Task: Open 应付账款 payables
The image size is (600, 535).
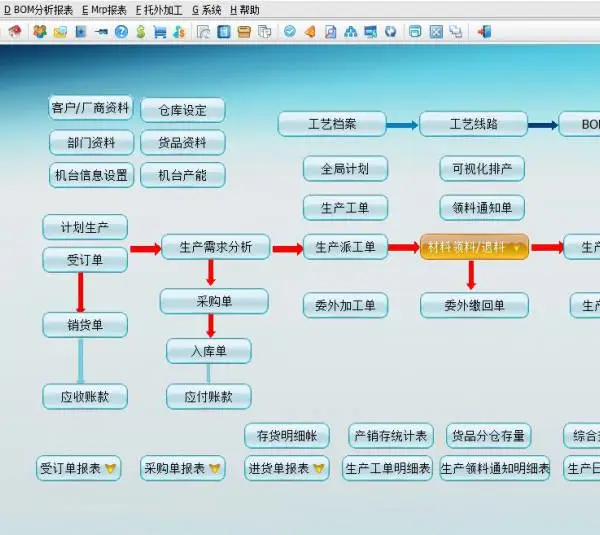Action: coord(209,396)
